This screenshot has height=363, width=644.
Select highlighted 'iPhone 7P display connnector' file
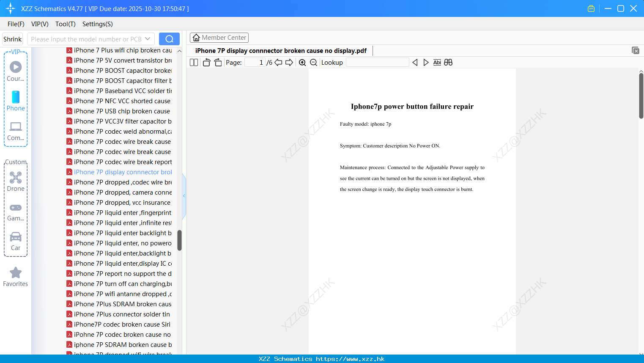(119, 172)
